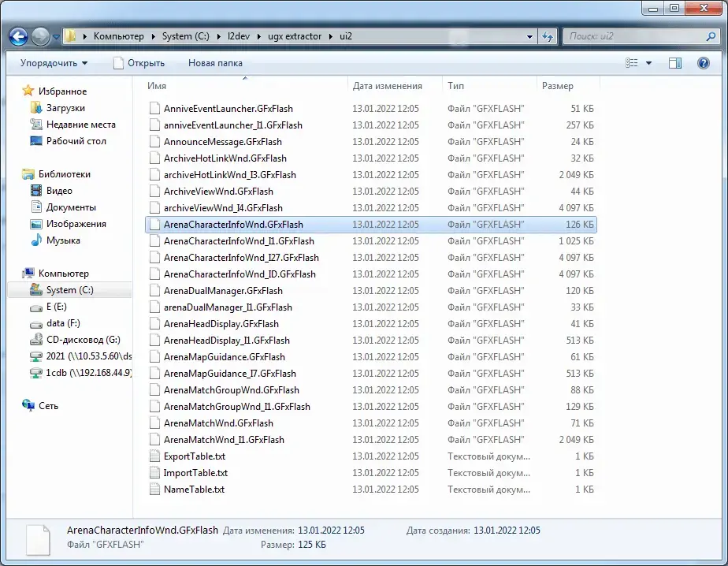728x566 pixels.
Task: Sort files by Размер column header
Action: (558, 86)
